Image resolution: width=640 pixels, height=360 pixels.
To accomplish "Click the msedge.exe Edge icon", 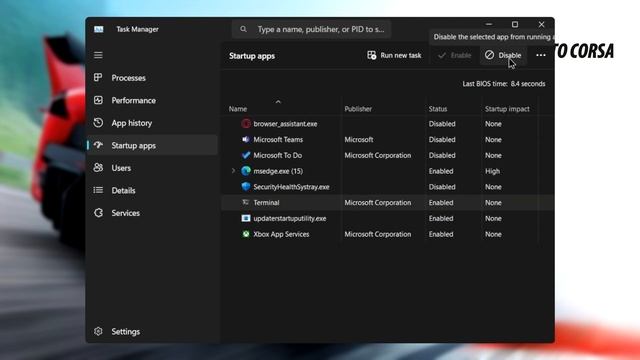I will pos(246,171).
